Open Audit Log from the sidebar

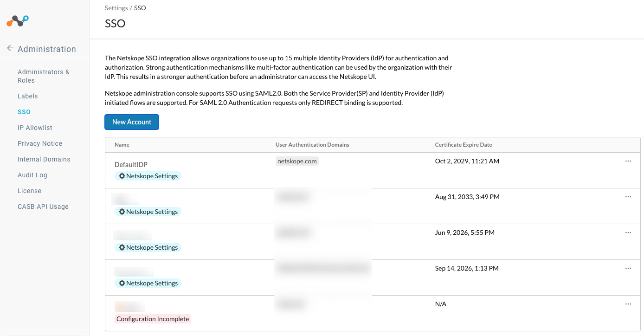pyautogui.click(x=32, y=175)
